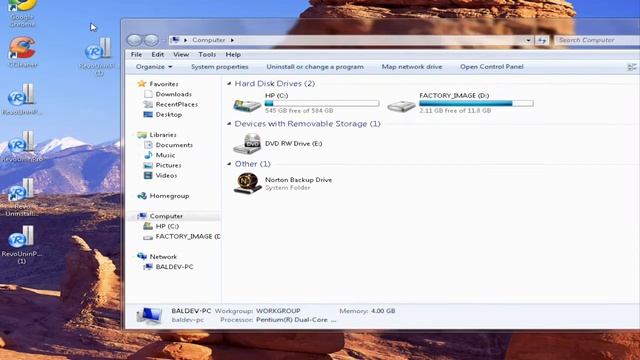Screen dimensions: 640x360
Task: Expand the arrow after Computer breadcrumb
Action: click(232, 40)
